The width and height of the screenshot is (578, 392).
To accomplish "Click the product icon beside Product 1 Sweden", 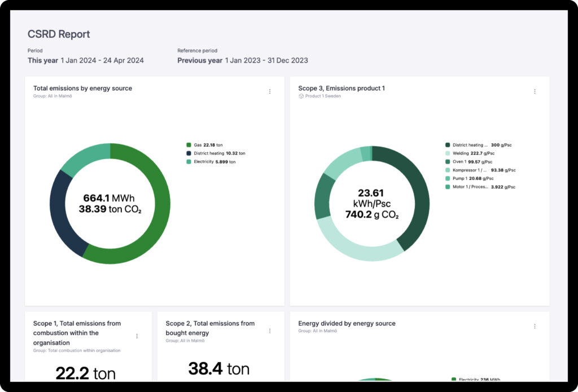I will point(301,96).
